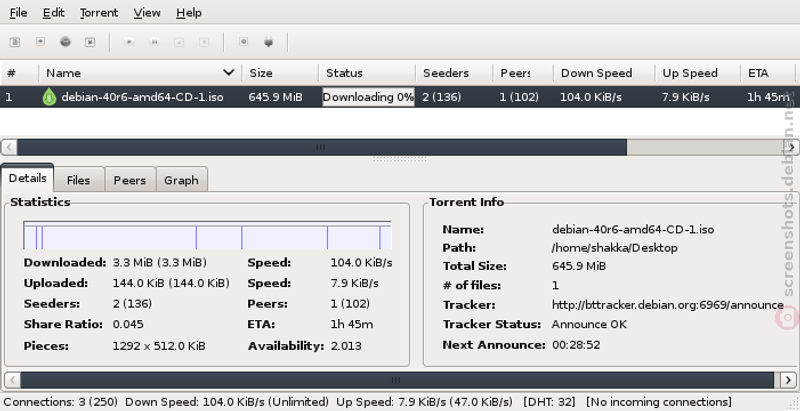Open the Help menu
800x411 pixels.
(189, 13)
